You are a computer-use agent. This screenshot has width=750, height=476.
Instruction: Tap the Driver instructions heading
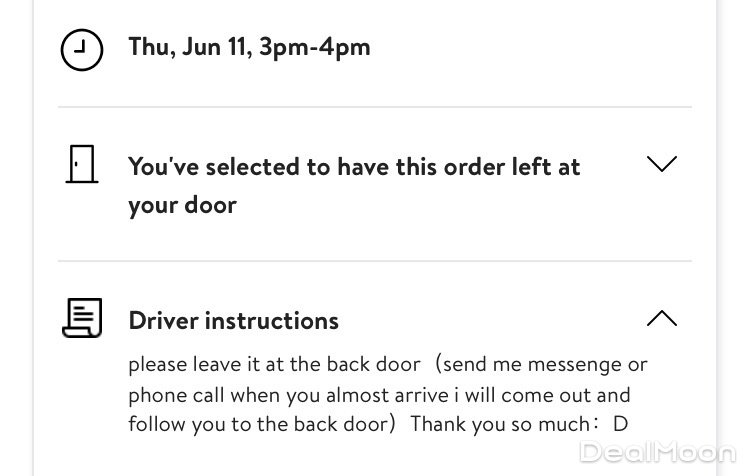[234, 321]
